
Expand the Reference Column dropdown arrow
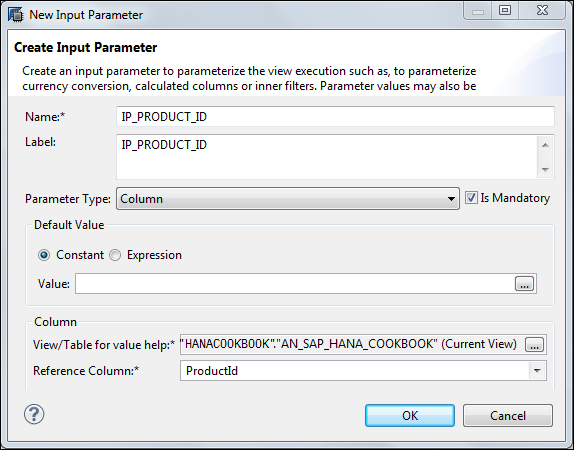pos(537,371)
